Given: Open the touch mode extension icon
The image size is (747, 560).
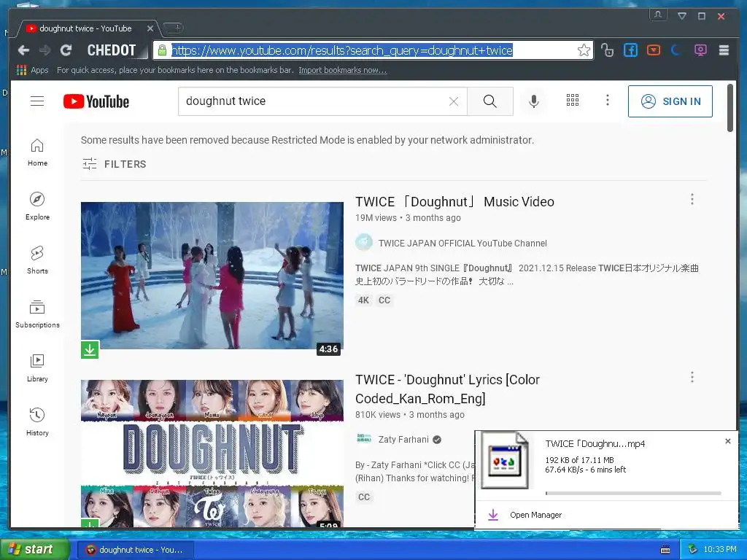Looking at the screenshot, I should click(607, 50).
